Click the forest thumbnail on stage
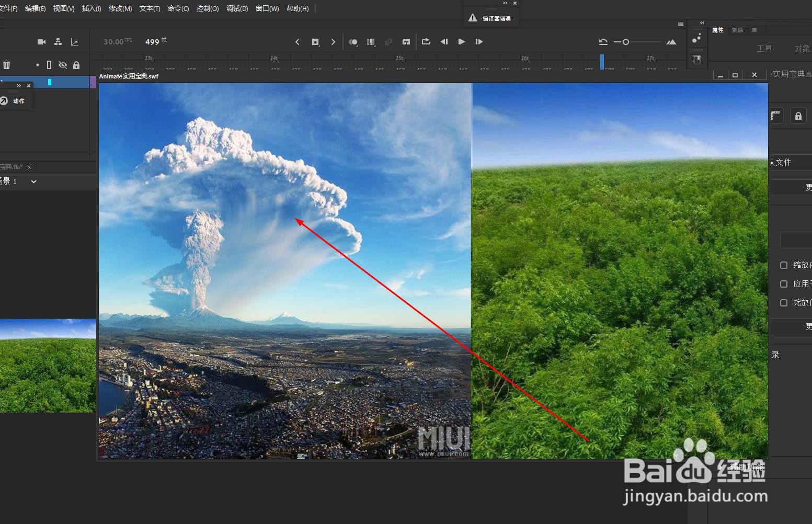 48,366
